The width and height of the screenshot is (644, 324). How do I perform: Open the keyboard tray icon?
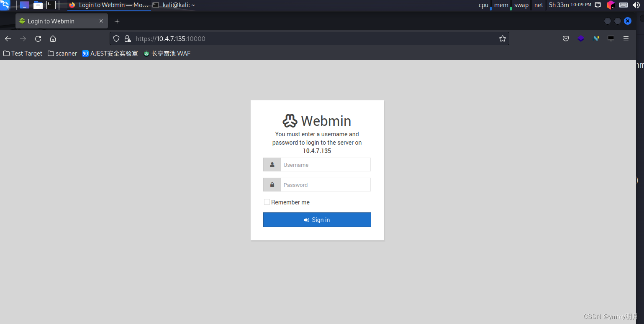pyautogui.click(x=623, y=5)
